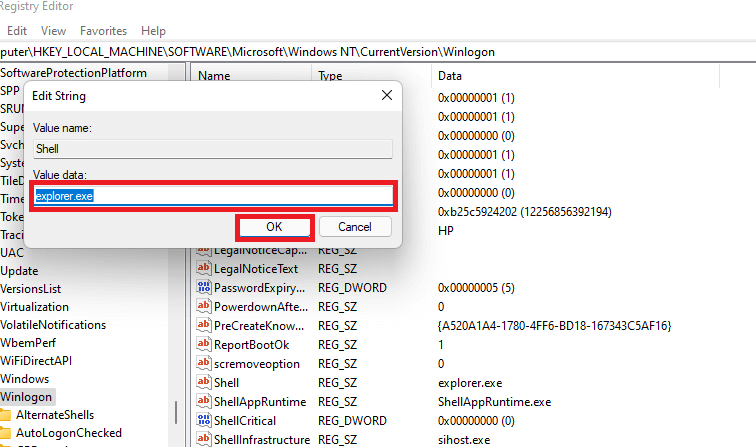Click the PasswordExpiryWarning DWORD icon

coord(204,287)
